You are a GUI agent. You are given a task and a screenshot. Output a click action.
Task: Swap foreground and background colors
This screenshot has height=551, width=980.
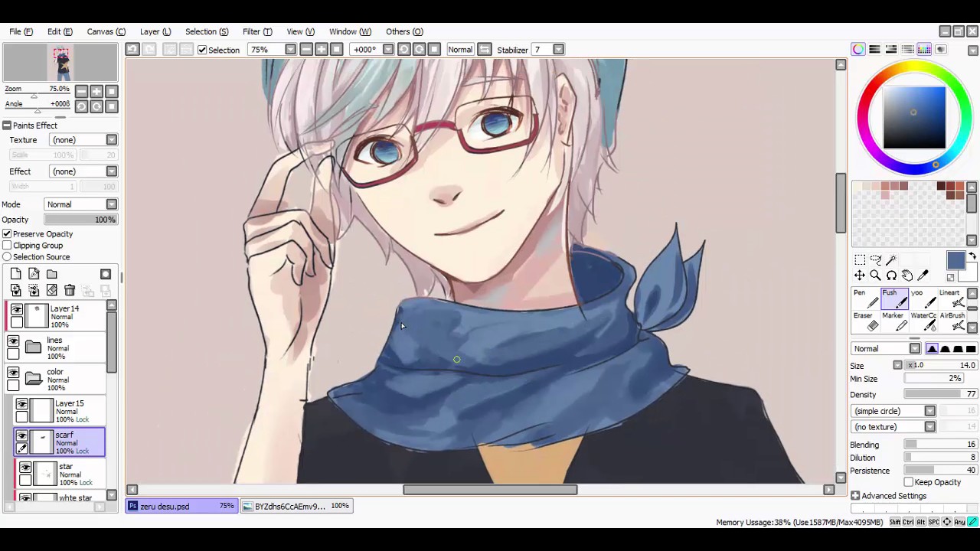[x=972, y=257]
